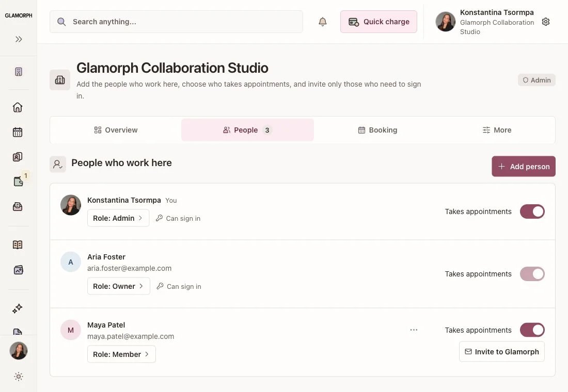Open the sparkles AI icon in sidebar

pyautogui.click(x=18, y=308)
